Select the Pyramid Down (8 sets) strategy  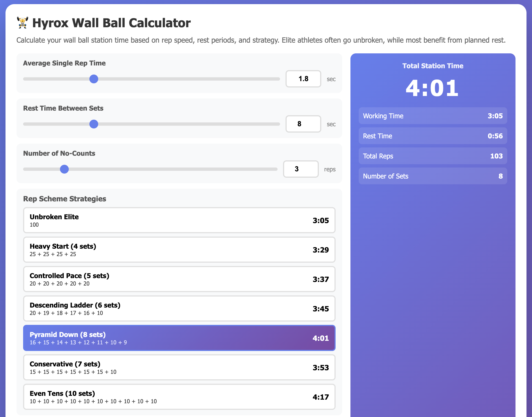[179, 338]
